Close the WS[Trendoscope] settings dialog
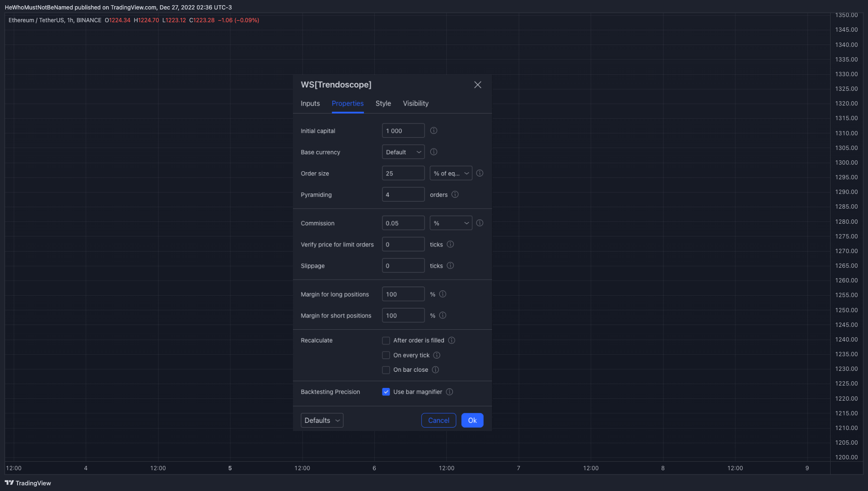The width and height of the screenshot is (868, 491). point(478,85)
